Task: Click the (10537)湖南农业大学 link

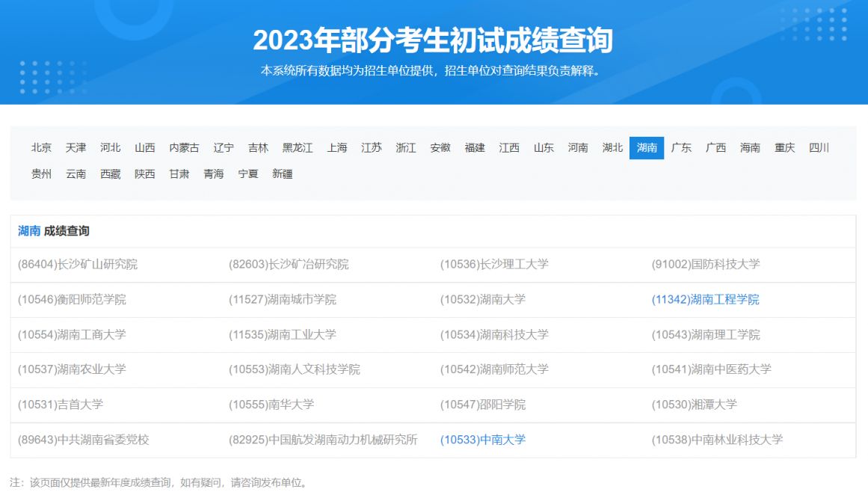Action: point(72,369)
